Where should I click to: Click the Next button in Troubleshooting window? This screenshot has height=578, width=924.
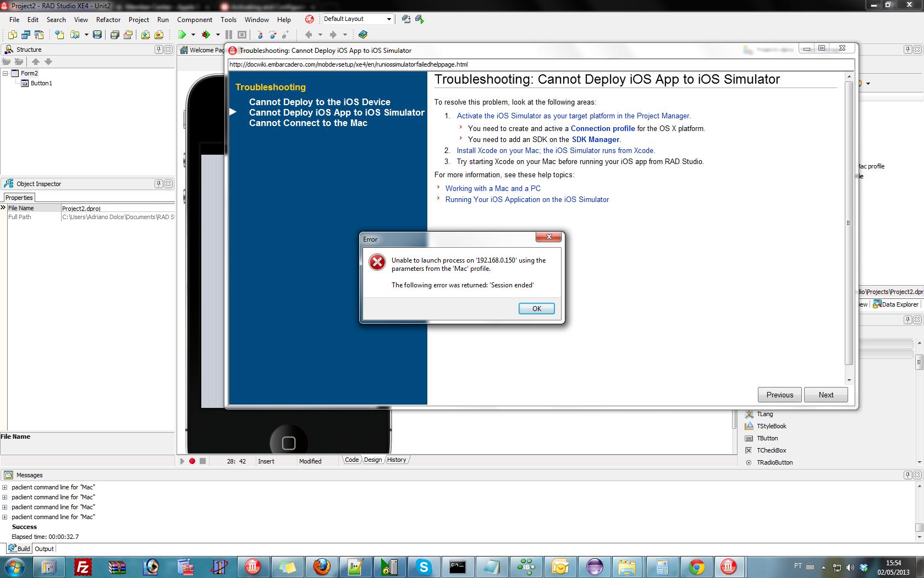click(826, 395)
